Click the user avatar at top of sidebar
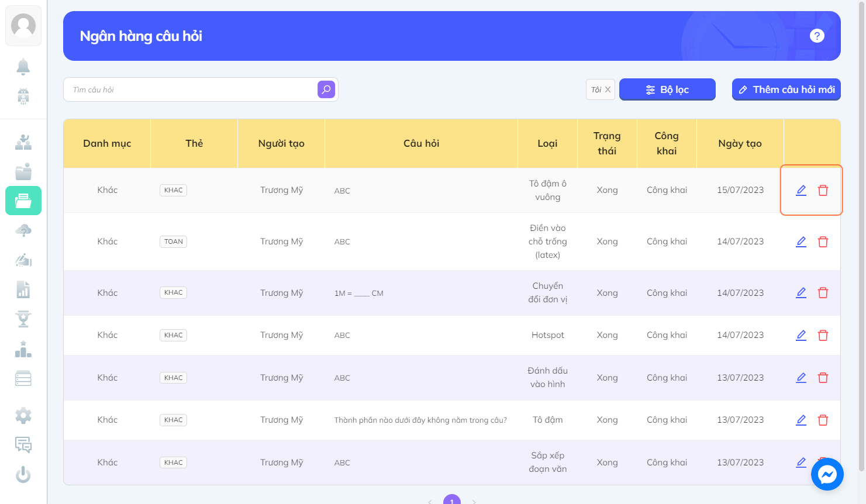This screenshot has width=866, height=504. tap(23, 26)
